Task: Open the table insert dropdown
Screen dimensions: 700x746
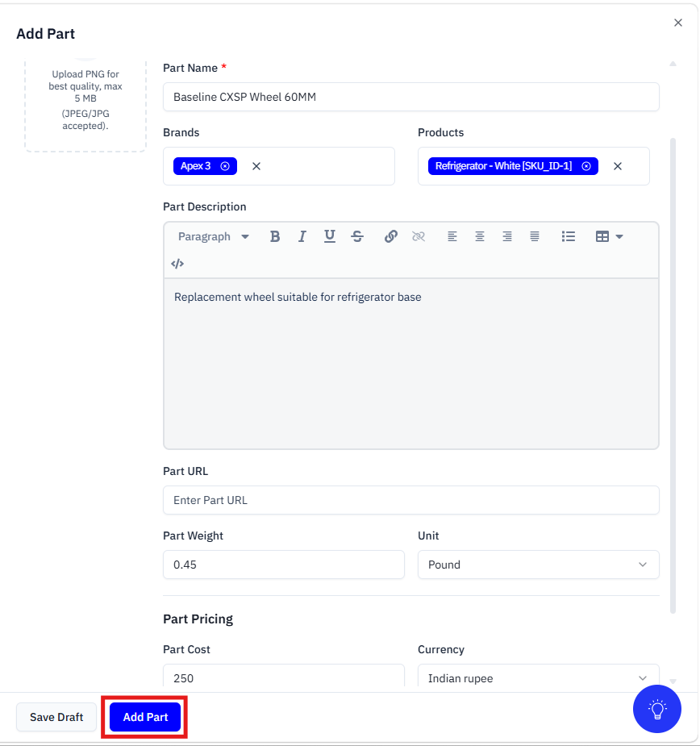Action: (x=609, y=236)
